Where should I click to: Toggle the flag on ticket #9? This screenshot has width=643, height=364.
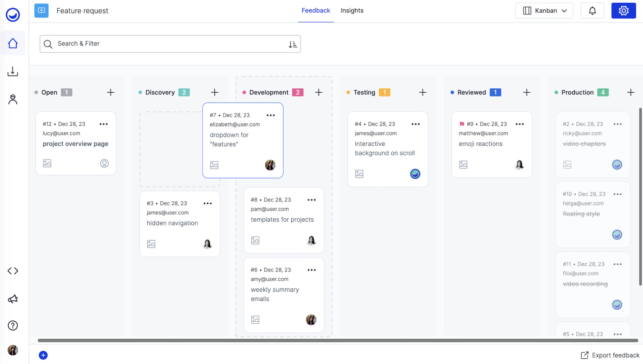pos(461,124)
